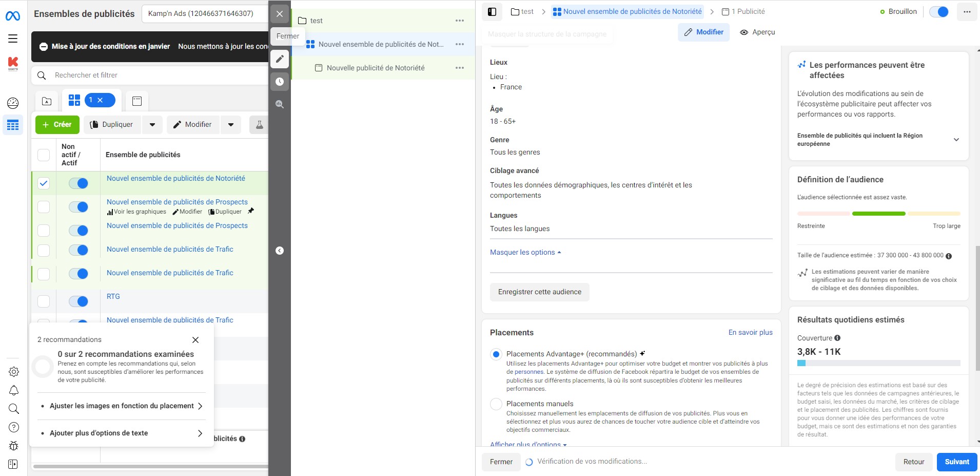Open the Modifier dropdown arrow

(231, 125)
